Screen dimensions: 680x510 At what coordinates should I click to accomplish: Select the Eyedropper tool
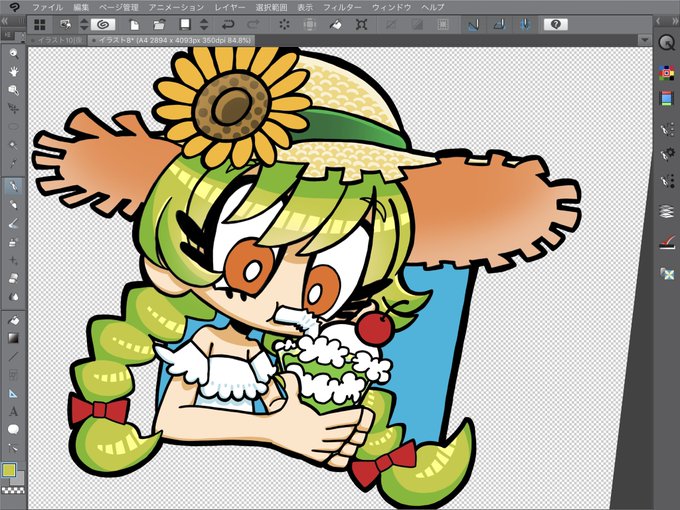click(13, 163)
